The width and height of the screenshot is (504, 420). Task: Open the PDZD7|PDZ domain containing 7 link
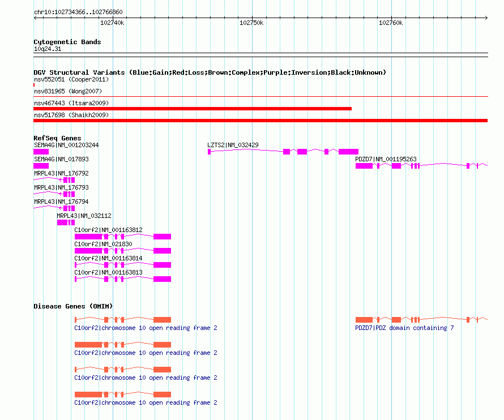[404, 328]
